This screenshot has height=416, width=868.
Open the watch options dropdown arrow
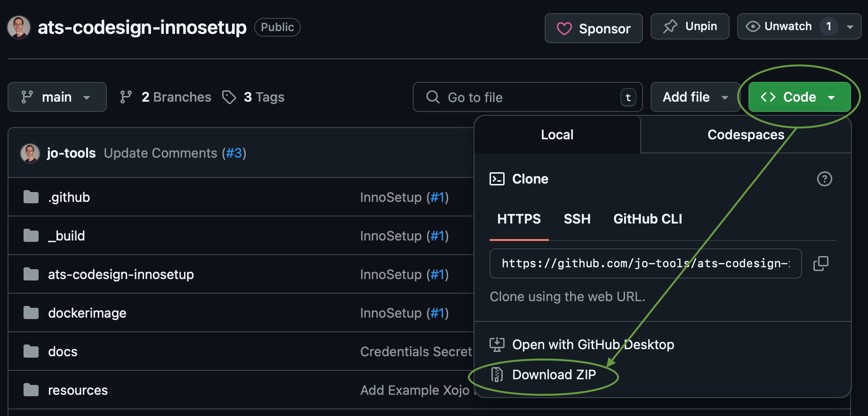pos(850,27)
